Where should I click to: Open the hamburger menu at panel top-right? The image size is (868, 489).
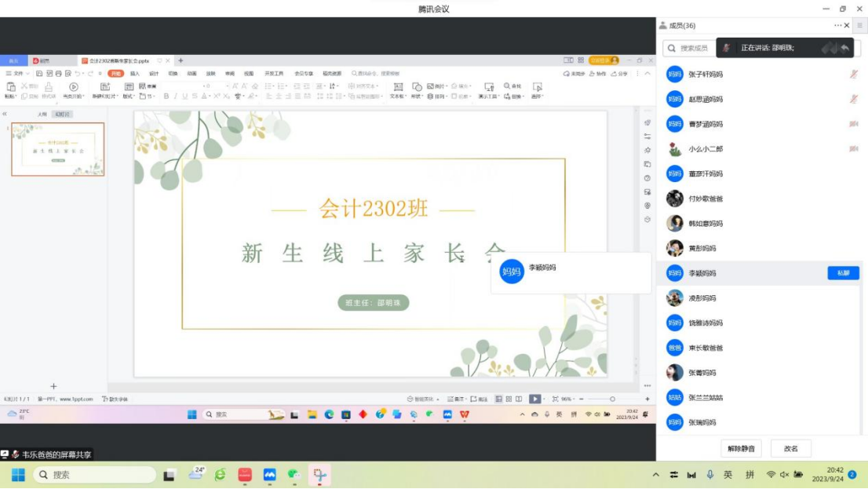[x=860, y=26]
